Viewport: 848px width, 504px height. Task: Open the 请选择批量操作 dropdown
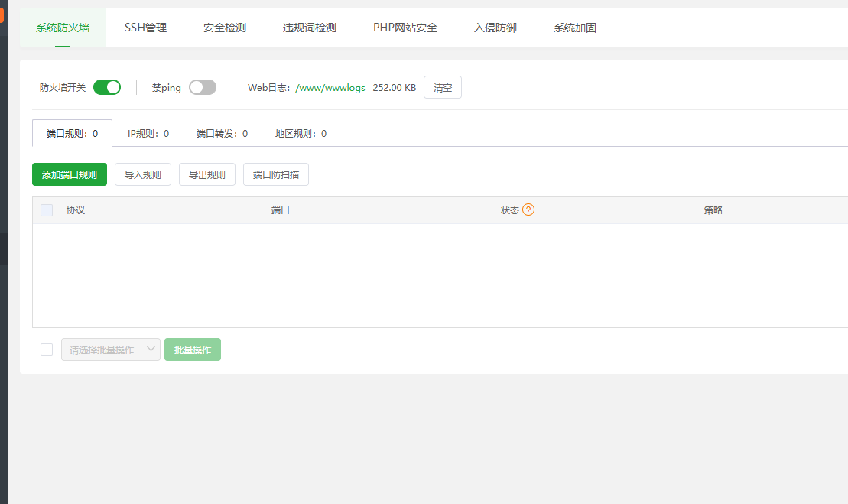click(x=110, y=349)
